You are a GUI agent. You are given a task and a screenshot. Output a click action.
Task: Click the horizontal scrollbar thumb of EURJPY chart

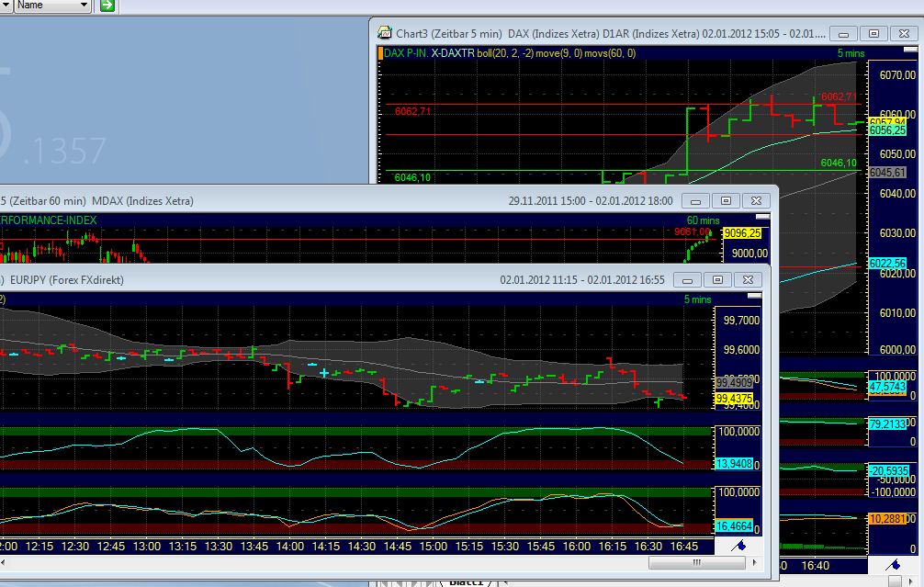coord(696,561)
